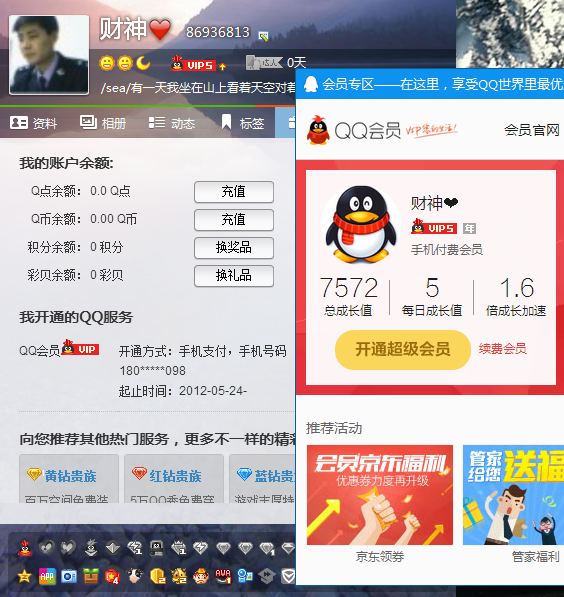
Task: Click the red QQ penguin icon in the bottom icon row
Action: pos(25,548)
